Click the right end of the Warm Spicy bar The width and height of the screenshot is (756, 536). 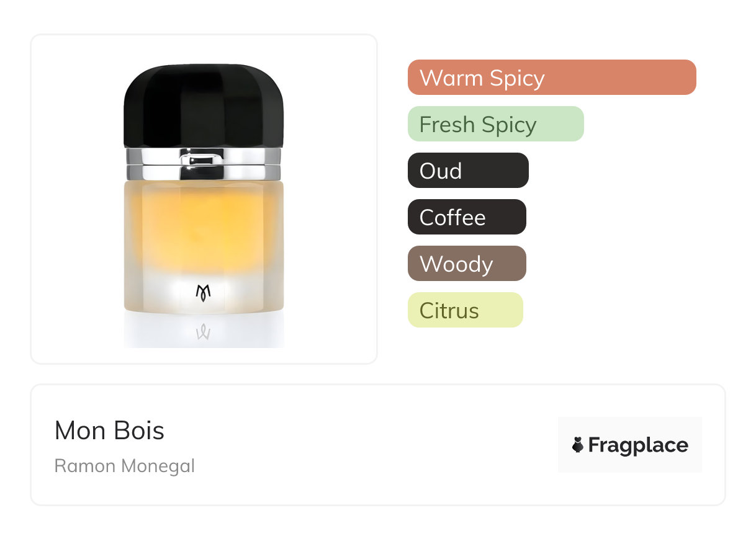tap(686, 78)
